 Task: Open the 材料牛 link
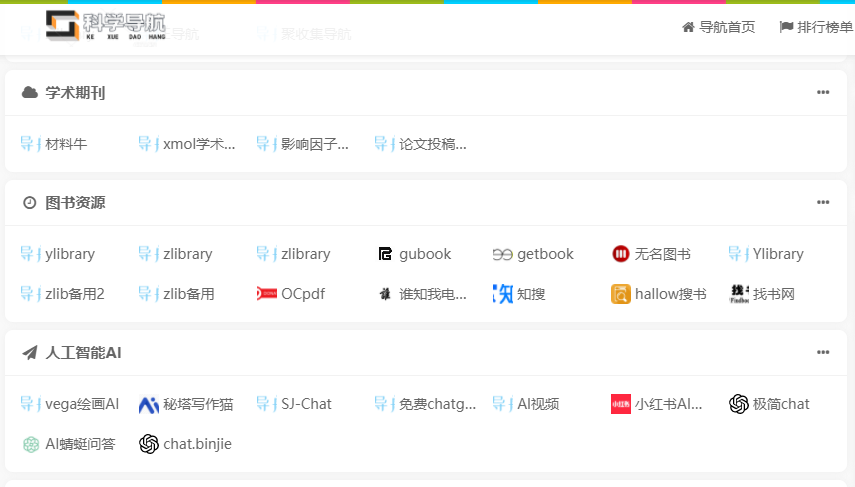(66, 144)
